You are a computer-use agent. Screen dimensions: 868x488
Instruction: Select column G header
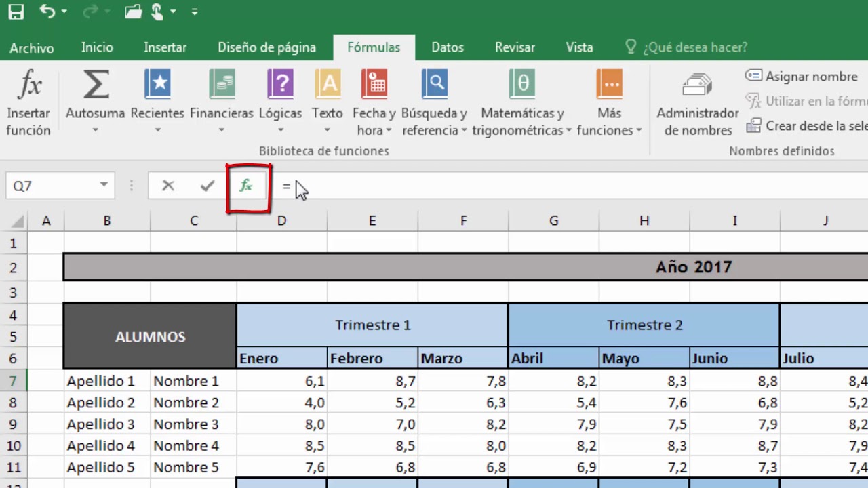coord(553,220)
